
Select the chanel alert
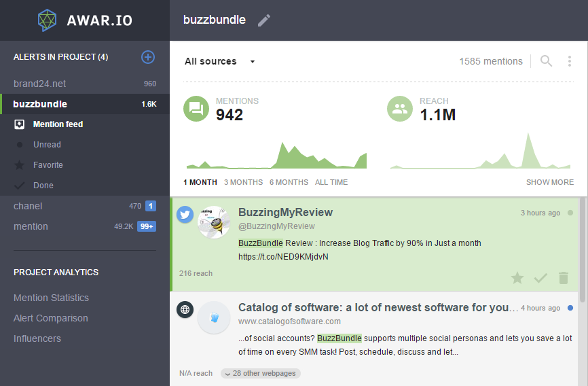(x=85, y=206)
